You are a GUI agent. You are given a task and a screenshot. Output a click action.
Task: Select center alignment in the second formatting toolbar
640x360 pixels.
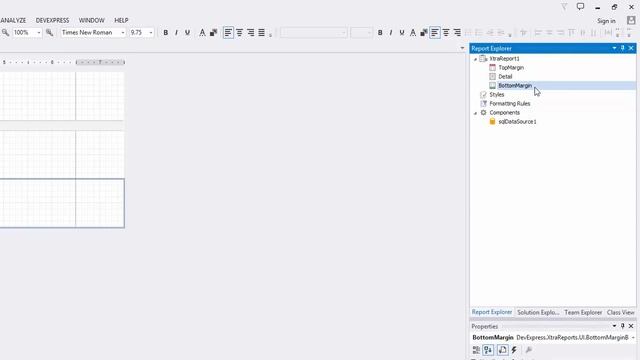[446, 33]
